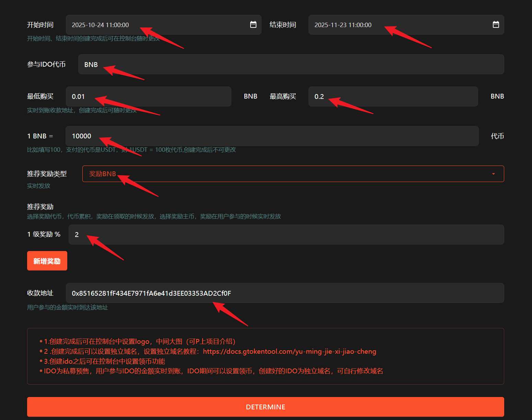This screenshot has width=532, height=420.
Task: Focus the 收款地址 wallet address field
Action: (x=285, y=293)
